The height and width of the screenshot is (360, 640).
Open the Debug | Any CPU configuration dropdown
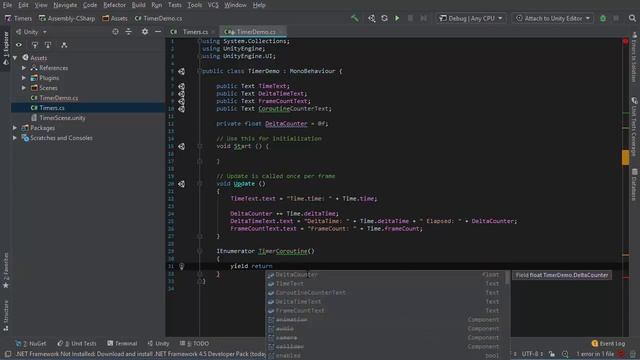click(471, 18)
